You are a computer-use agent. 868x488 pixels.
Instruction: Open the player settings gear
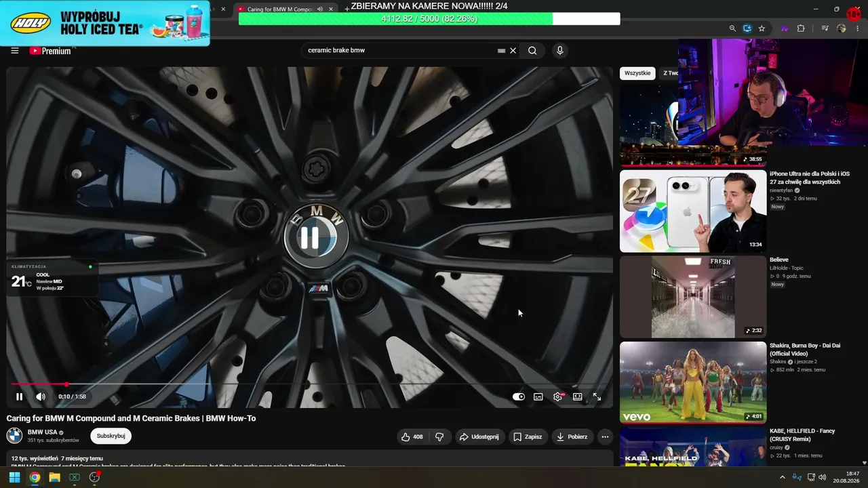(558, 396)
